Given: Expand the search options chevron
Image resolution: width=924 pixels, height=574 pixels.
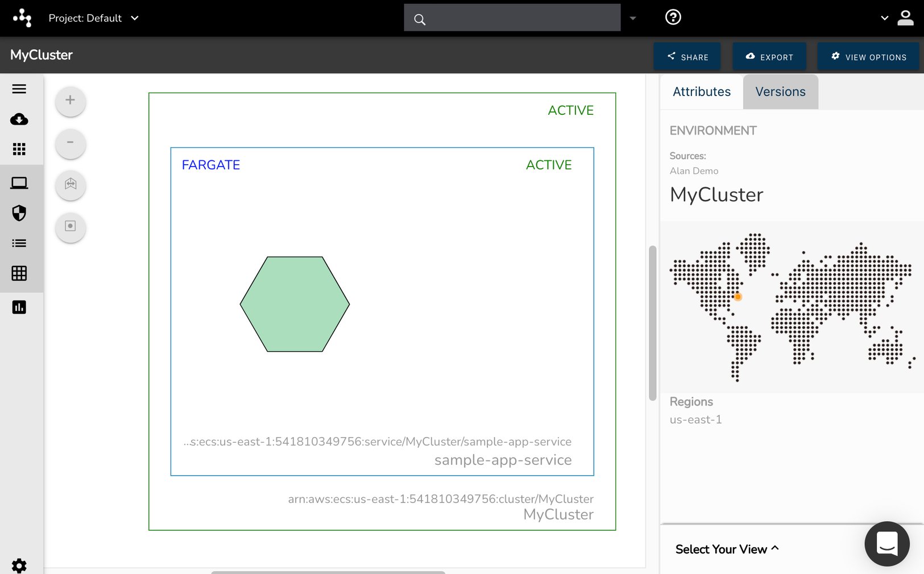Looking at the screenshot, I should [633, 18].
